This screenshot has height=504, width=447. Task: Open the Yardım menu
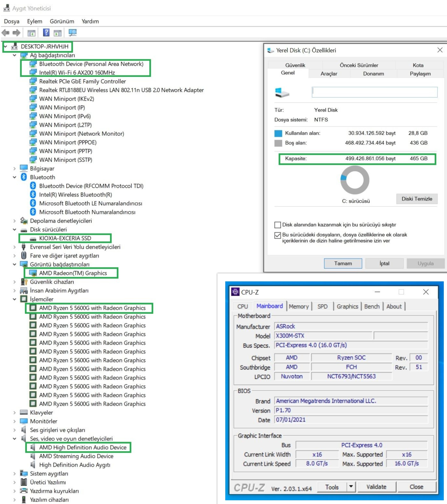click(x=90, y=21)
